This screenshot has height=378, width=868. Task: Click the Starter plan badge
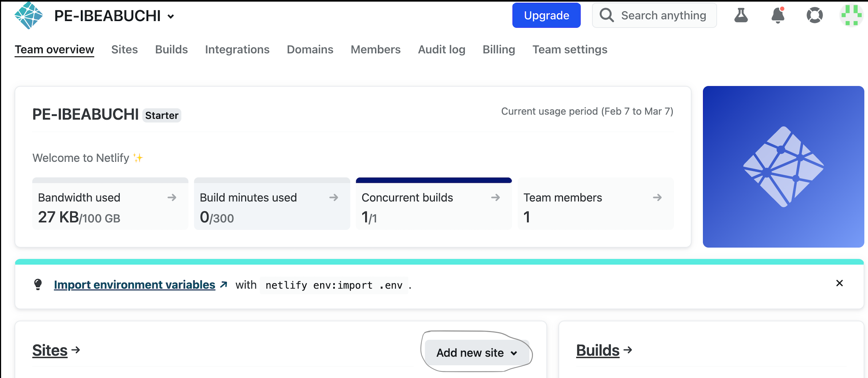(x=162, y=115)
